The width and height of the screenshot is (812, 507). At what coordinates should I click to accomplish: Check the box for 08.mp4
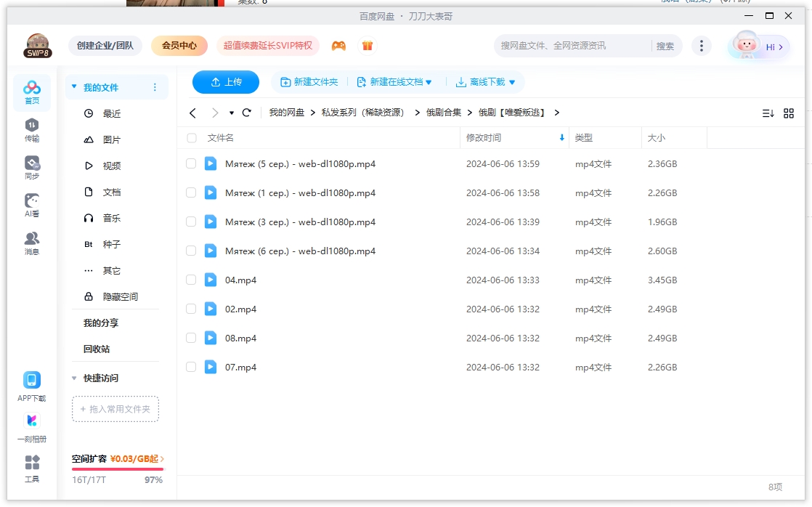[191, 338]
